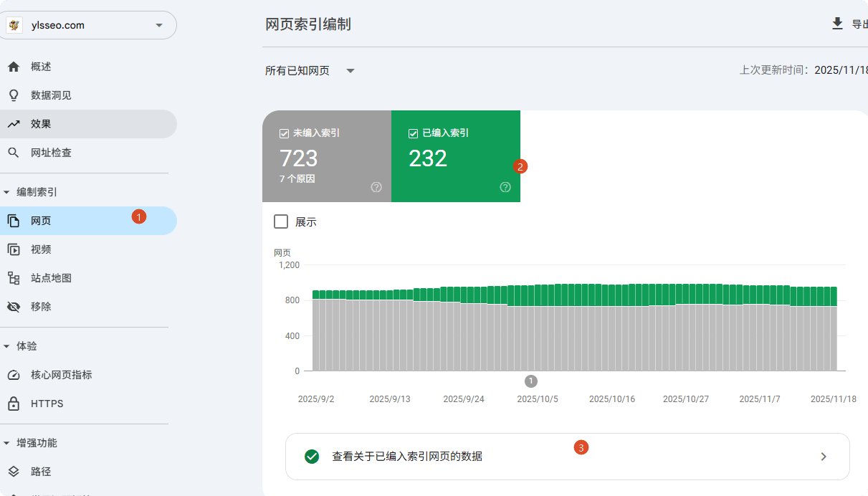The height and width of the screenshot is (496, 868).
Task: Click the 2025/9/24 axis date label
Action: pyautogui.click(x=464, y=399)
